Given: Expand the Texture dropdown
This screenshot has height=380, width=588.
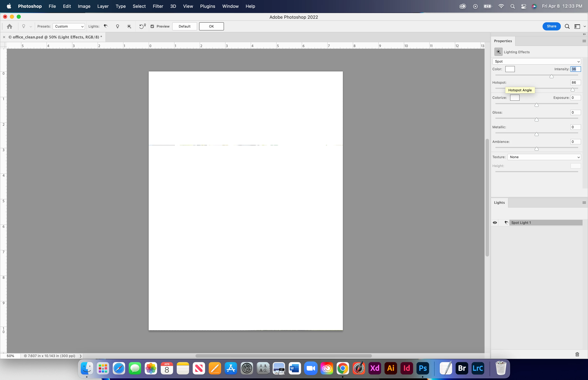Looking at the screenshot, I should point(544,157).
